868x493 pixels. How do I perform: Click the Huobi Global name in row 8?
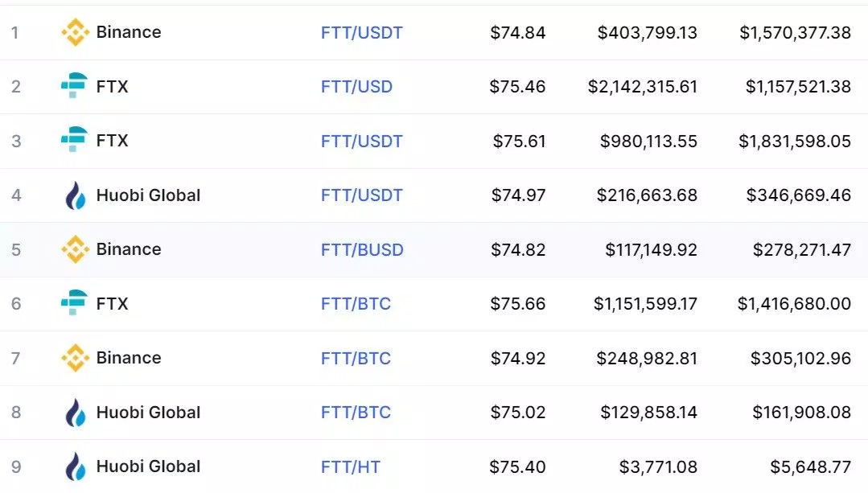point(148,413)
